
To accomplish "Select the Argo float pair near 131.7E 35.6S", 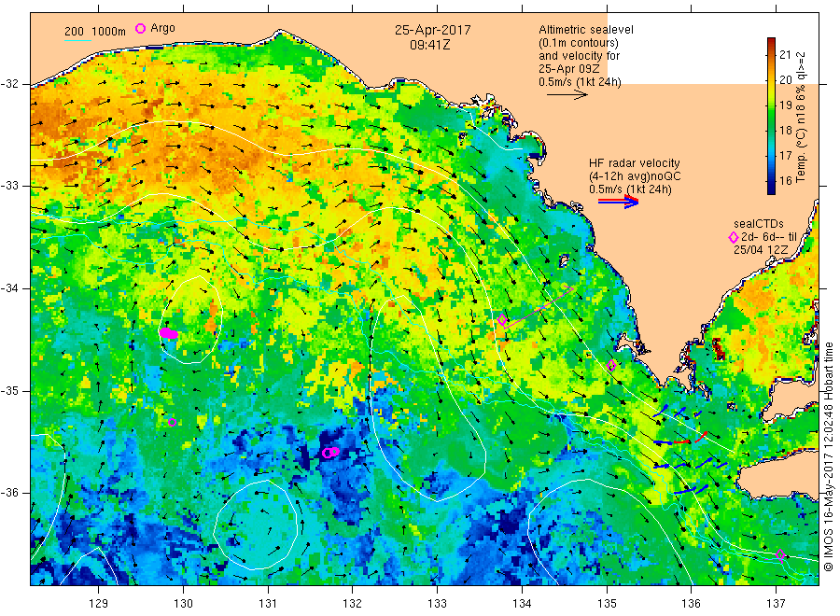I will click(x=330, y=453).
